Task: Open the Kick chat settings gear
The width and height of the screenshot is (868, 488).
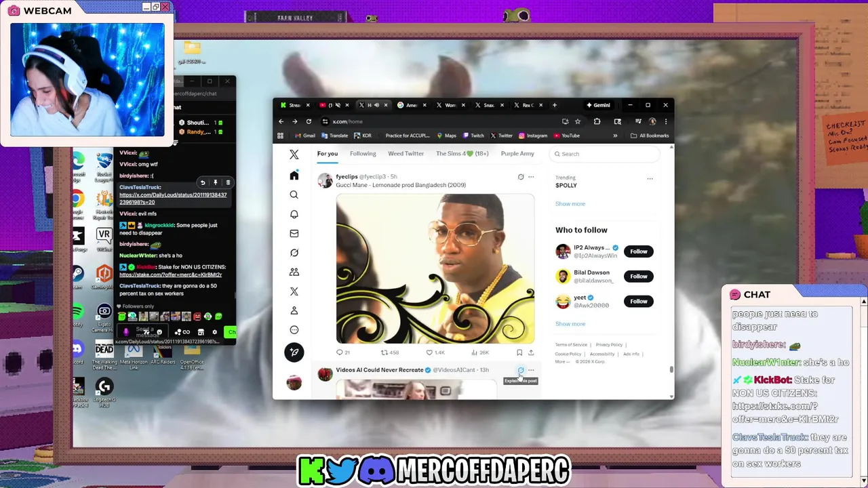Action: click(x=215, y=332)
